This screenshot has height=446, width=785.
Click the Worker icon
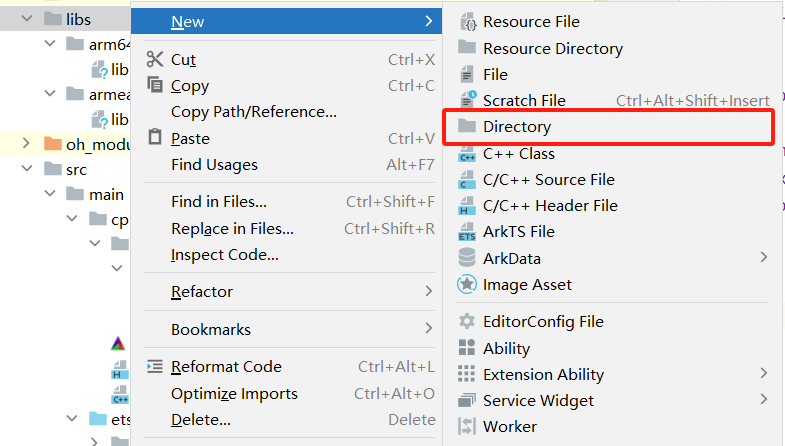pos(467,426)
